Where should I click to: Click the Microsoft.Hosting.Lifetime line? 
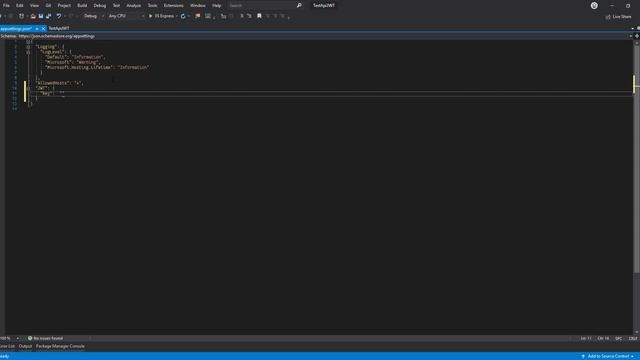click(x=97, y=67)
